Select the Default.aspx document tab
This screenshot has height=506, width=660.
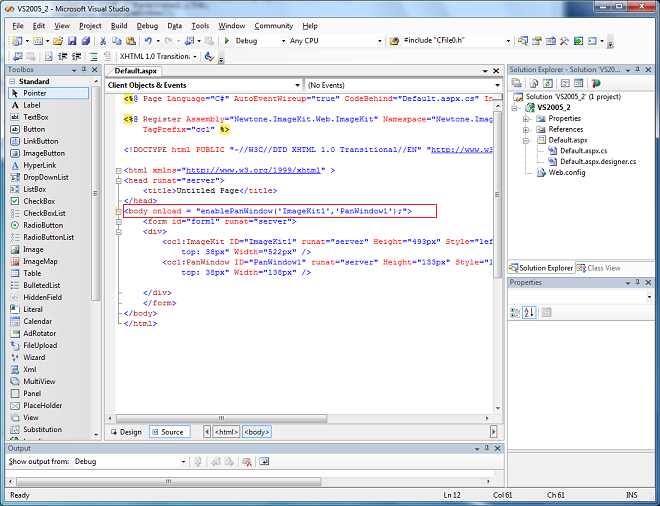tap(136, 71)
